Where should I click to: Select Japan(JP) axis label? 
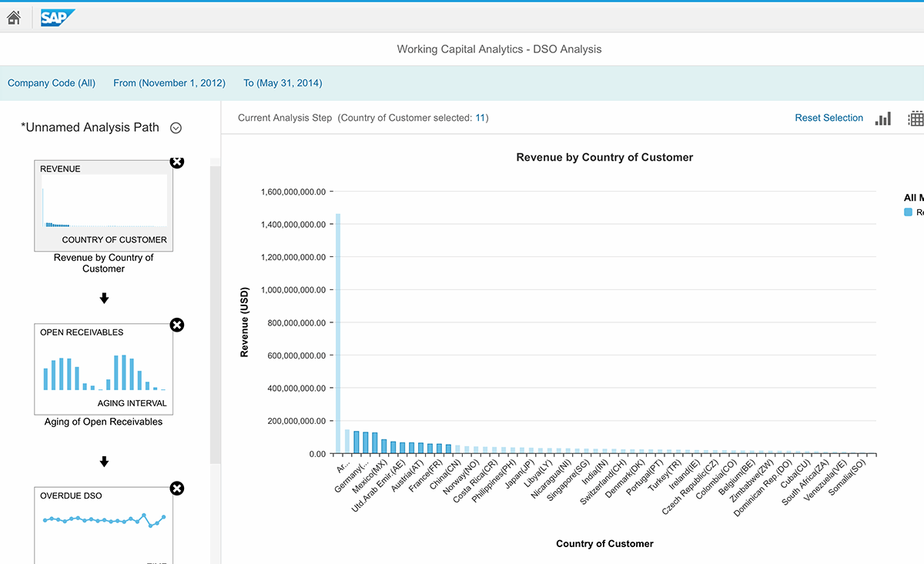[522, 476]
